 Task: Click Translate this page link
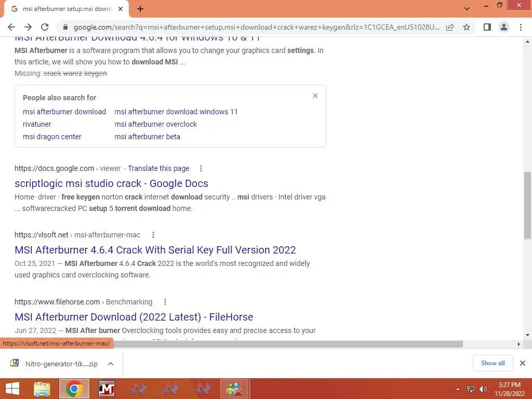tap(158, 168)
